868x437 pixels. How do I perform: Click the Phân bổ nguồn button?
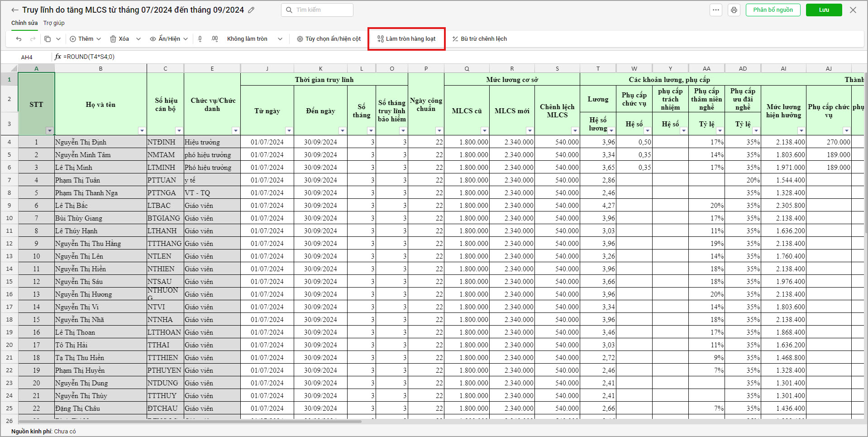[x=773, y=10]
